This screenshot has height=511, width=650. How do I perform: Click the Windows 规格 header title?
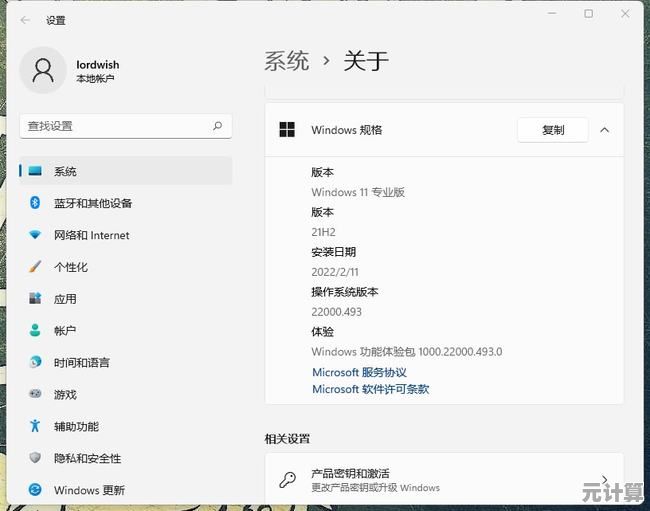click(x=347, y=130)
